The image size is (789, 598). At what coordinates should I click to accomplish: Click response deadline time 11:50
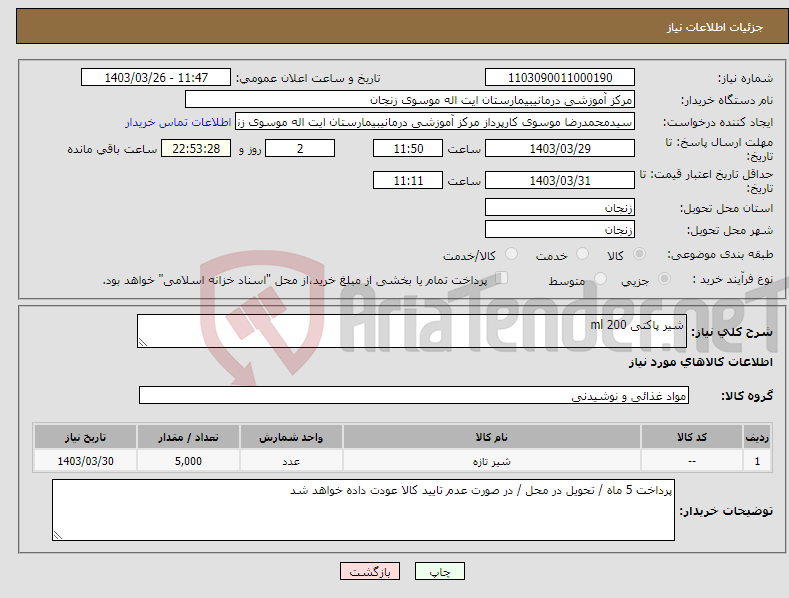click(408, 148)
